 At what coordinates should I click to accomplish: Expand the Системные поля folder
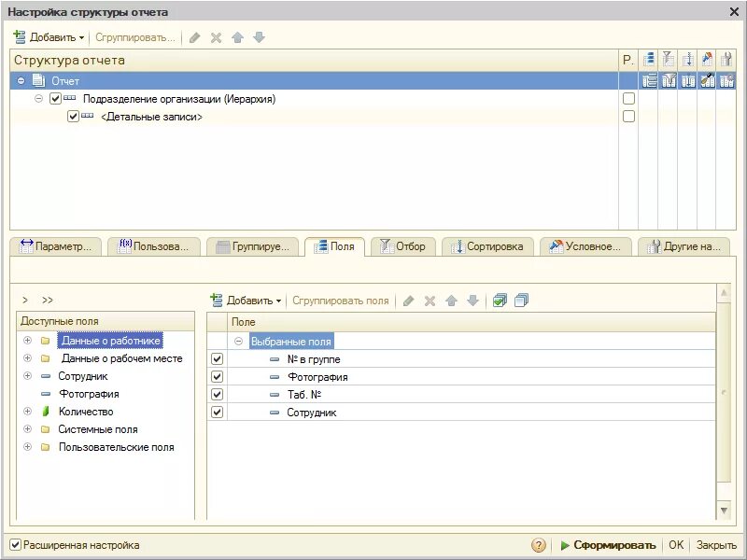click(x=28, y=429)
